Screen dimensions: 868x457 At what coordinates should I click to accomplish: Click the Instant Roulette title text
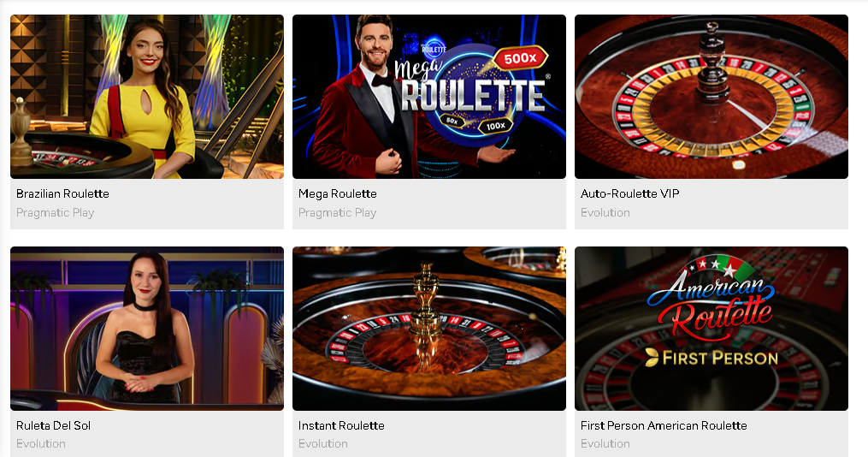pyautogui.click(x=341, y=425)
